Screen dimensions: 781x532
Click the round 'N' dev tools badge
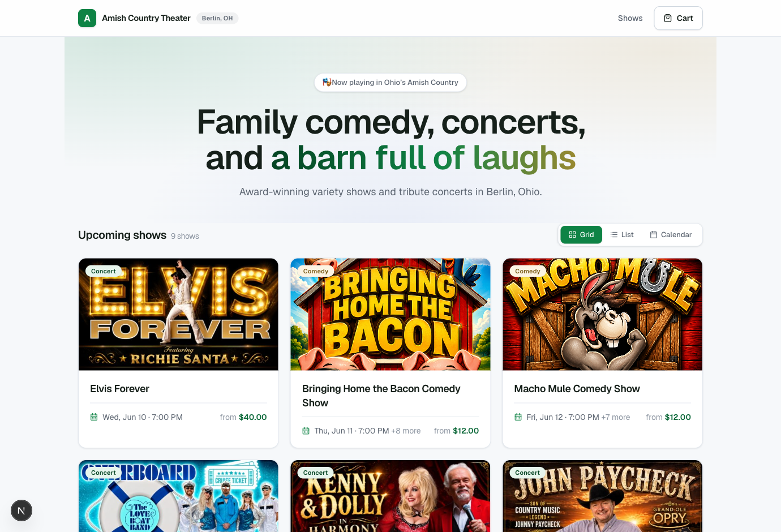(22, 510)
